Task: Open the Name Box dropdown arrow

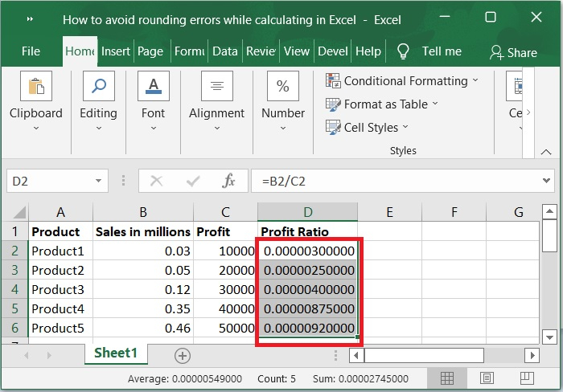Action: pos(99,182)
